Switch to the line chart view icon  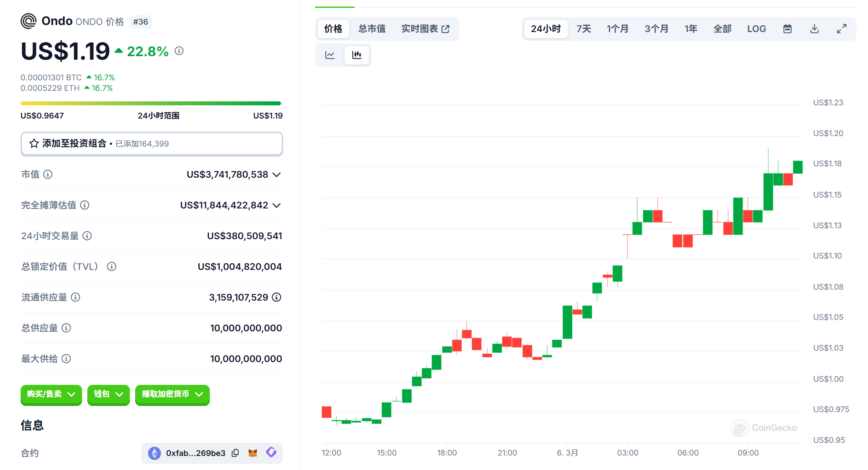click(330, 55)
